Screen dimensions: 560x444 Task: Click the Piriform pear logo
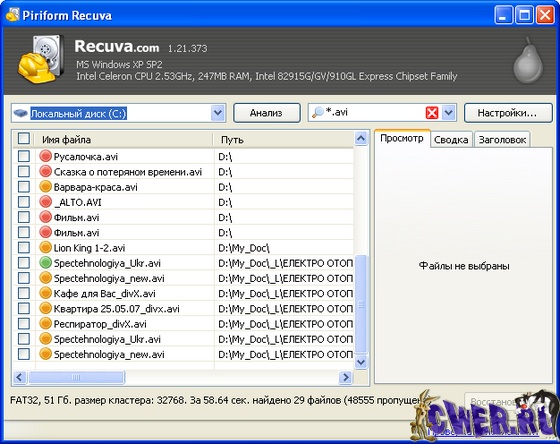click(x=528, y=60)
